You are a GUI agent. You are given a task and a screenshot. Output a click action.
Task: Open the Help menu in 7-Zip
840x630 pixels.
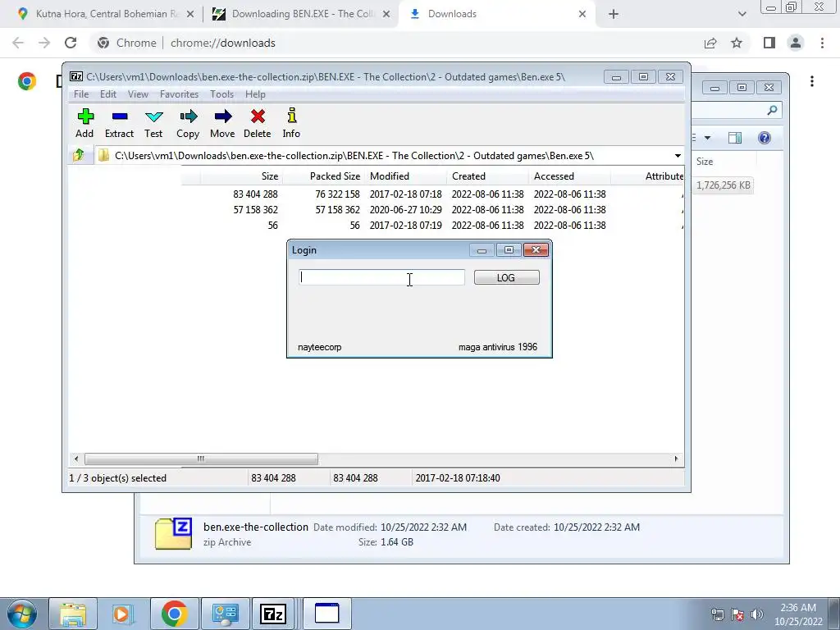click(x=256, y=94)
